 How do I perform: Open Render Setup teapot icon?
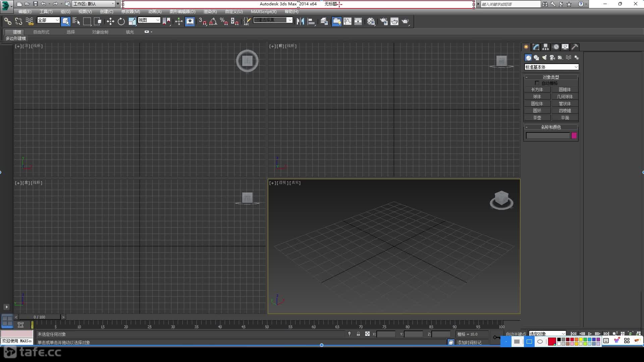click(383, 21)
